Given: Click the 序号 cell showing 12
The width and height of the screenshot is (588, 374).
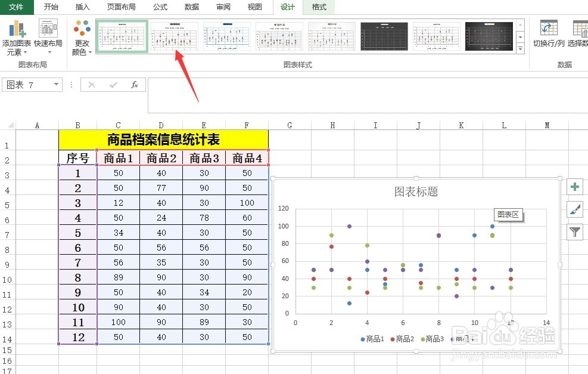Looking at the screenshot, I should (x=78, y=337).
